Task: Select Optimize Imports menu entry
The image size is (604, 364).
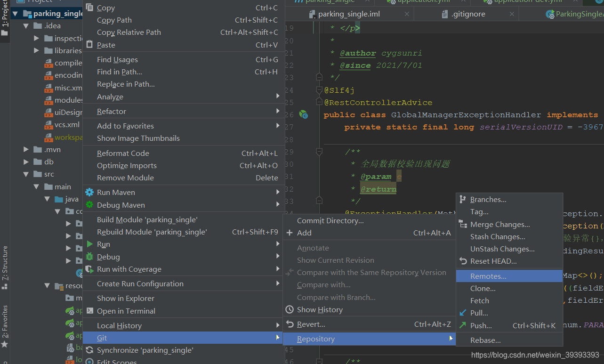Action: (x=184, y=165)
